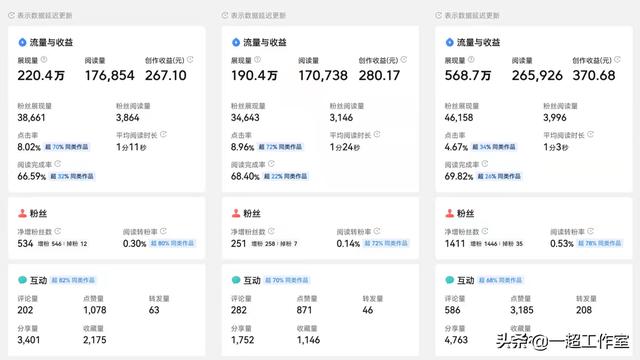Click 超80%同类作品 badge beside 0.30%
Screen dimensions: 640x360
[172, 243]
